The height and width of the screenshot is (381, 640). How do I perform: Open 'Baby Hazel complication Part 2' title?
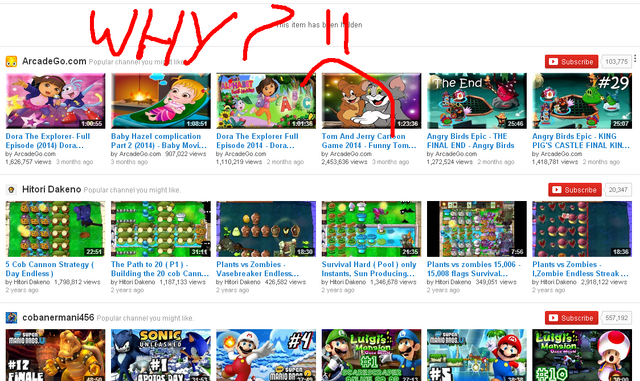(159, 141)
